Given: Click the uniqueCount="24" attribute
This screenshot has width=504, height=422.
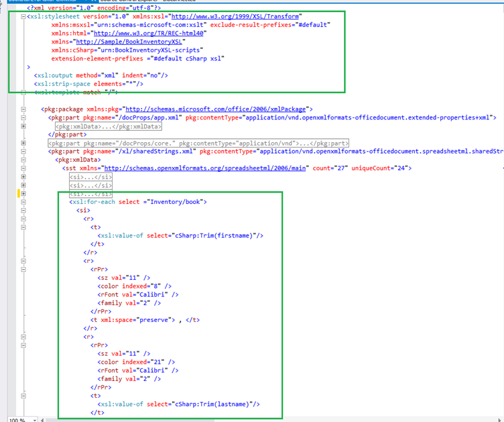Looking at the screenshot, I should click(x=379, y=168).
